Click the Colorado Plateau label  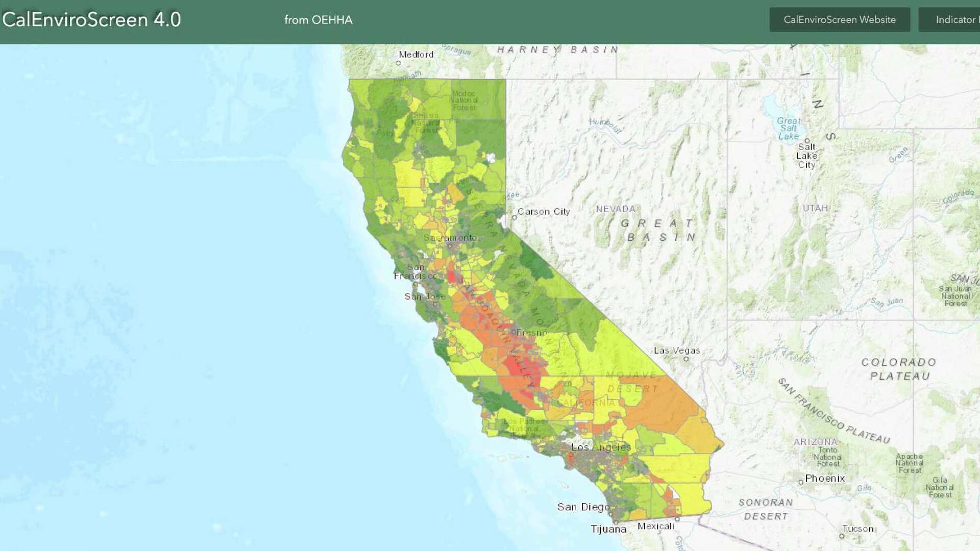899,369
